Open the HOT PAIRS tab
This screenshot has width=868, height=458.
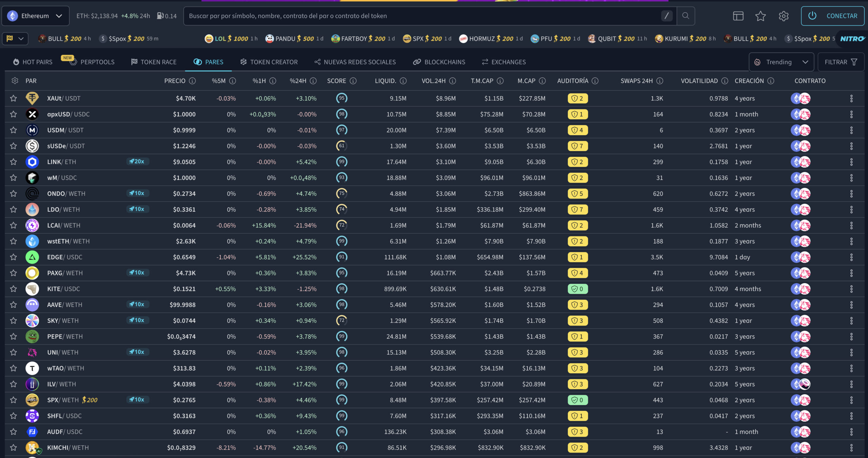pos(32,62)
